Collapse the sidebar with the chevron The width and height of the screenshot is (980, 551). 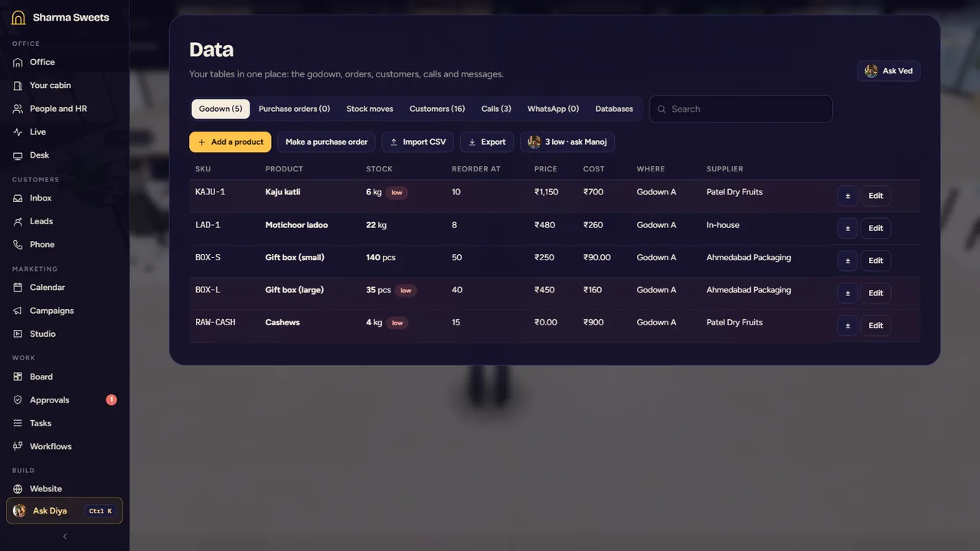pos(64,536)
